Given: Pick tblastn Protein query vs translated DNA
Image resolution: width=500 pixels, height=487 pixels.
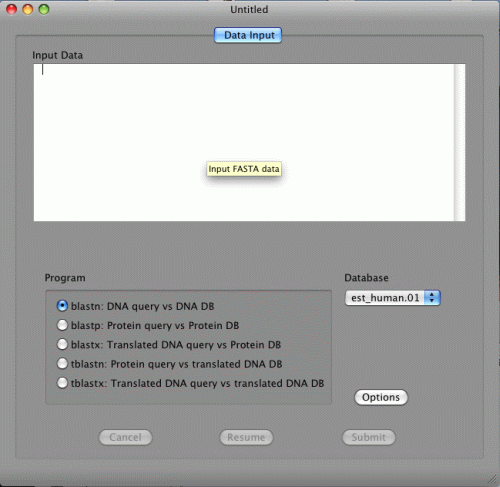Looking at the screenshot, I should [x=62, y=364].
